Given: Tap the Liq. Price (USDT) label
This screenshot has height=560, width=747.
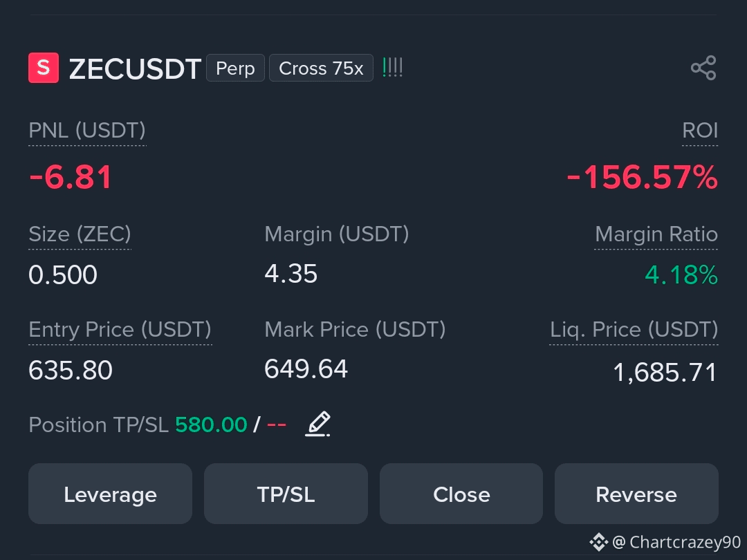Looking at the screenshot, I should pyautogui.click(x=634, y=330).
